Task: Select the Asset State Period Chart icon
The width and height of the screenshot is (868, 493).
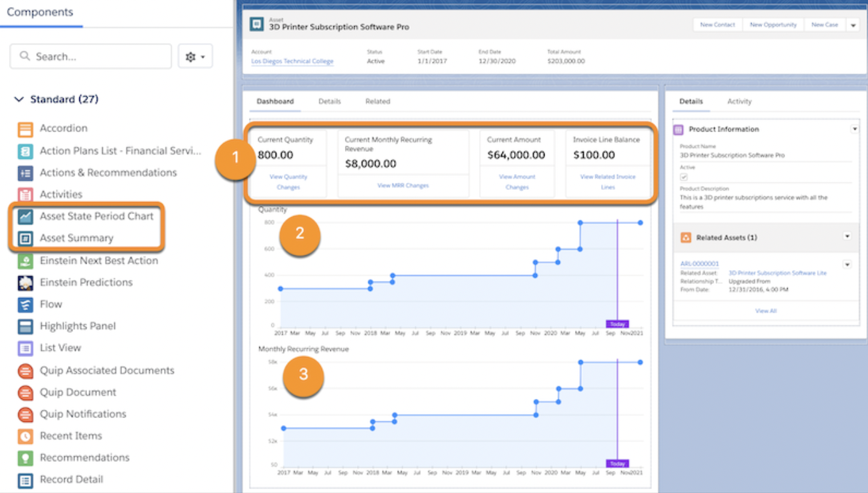Action: pyautogui.click(x=25, y=217)
